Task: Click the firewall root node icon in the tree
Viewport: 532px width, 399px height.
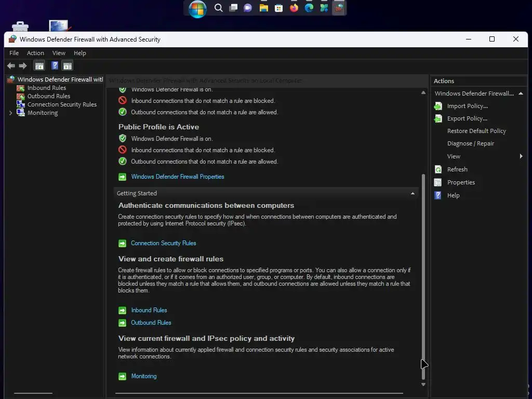Action: point(11,79)
